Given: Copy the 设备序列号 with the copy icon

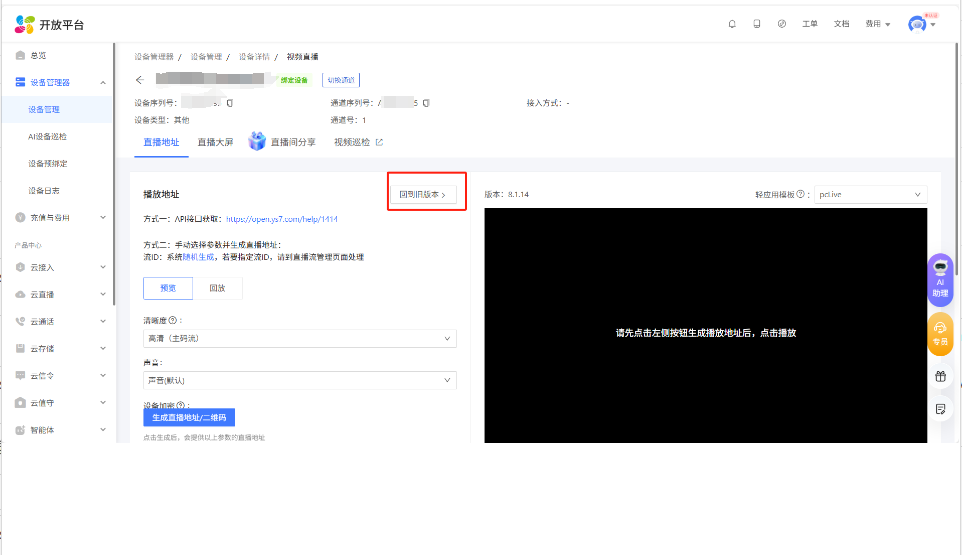Looking at the screenshot, I should (x=229, y=103).
